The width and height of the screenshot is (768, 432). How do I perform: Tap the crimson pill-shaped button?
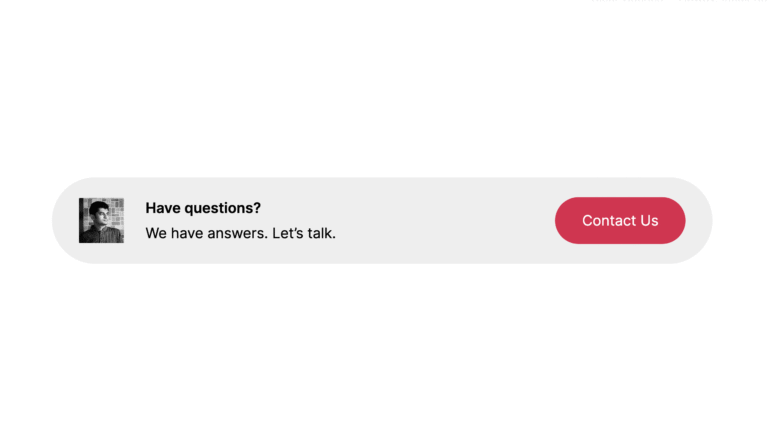620,220
